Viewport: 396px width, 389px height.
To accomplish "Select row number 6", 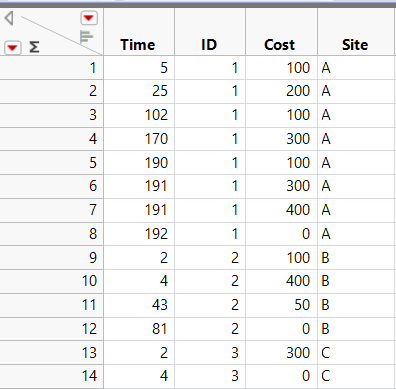I will click(x=52, y=186).
